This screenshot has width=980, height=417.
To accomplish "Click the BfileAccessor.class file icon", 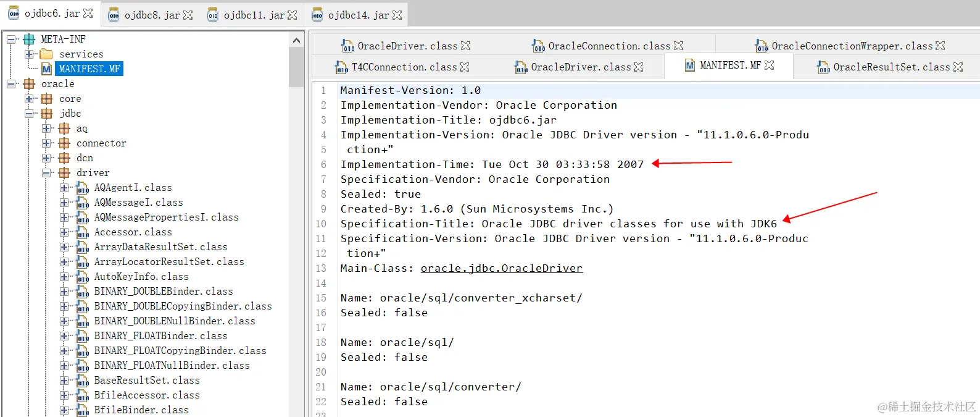I will point(83,395).
